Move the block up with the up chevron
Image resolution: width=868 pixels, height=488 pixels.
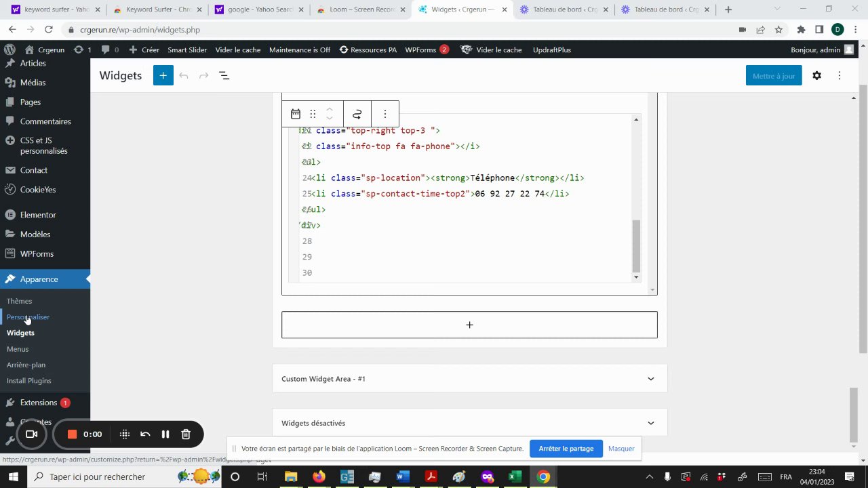(x=330, y=109)
